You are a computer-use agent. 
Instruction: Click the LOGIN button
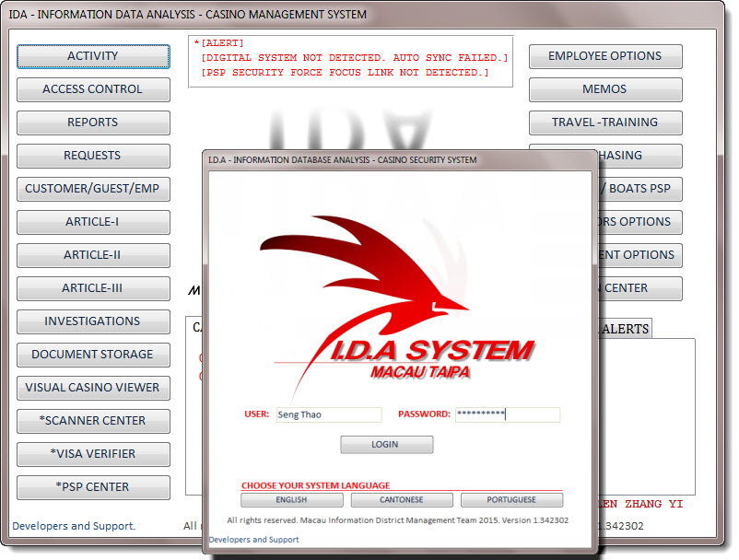tap(386, 444)
